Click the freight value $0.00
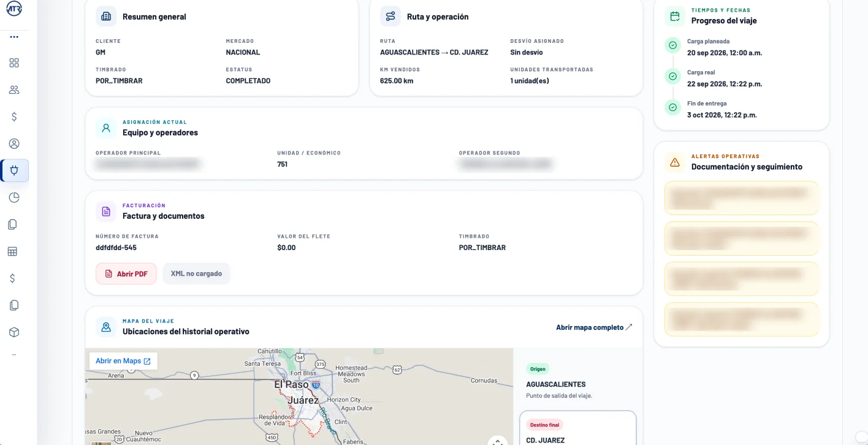868x445 pixels. tap(286, 248)
